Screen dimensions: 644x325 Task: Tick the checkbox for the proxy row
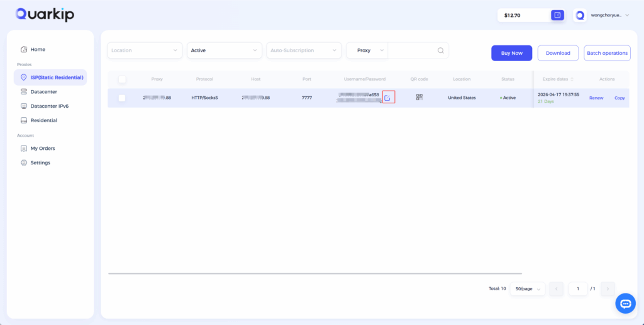click(x=122, y=98)
